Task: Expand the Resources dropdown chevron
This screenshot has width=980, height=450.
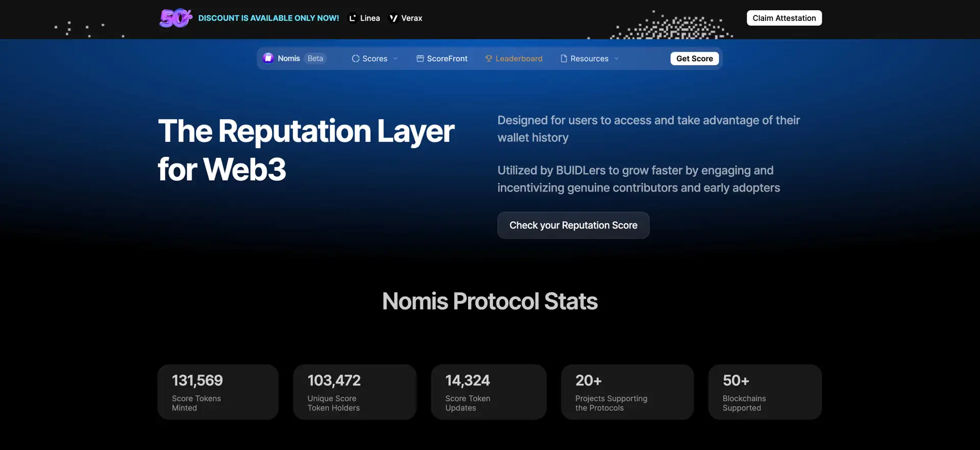Action: 616,59
